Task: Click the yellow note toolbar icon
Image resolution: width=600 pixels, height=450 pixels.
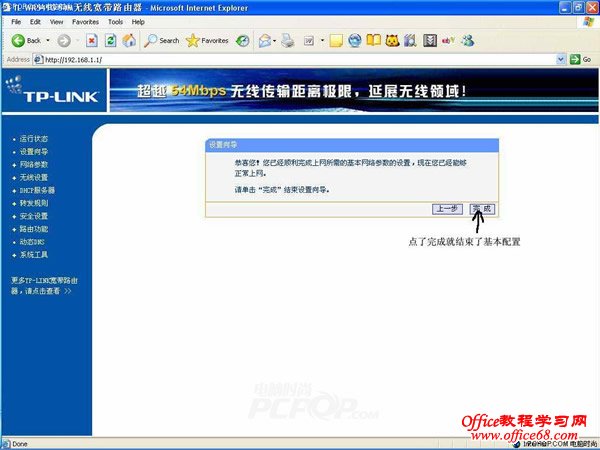Action: click(x=336, y=41)
